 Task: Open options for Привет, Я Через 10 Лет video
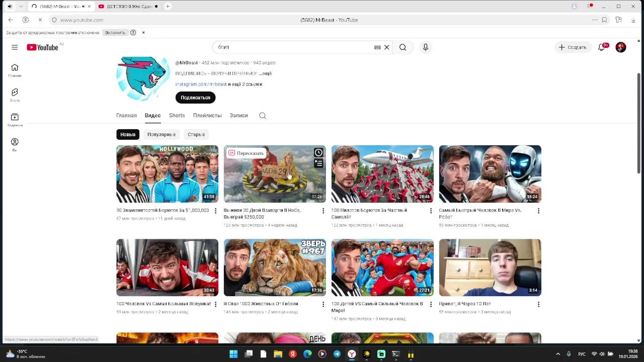(538, 304)
